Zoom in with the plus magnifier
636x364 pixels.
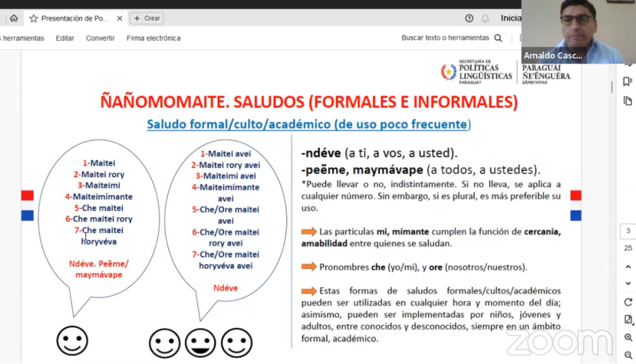(628, 337)
